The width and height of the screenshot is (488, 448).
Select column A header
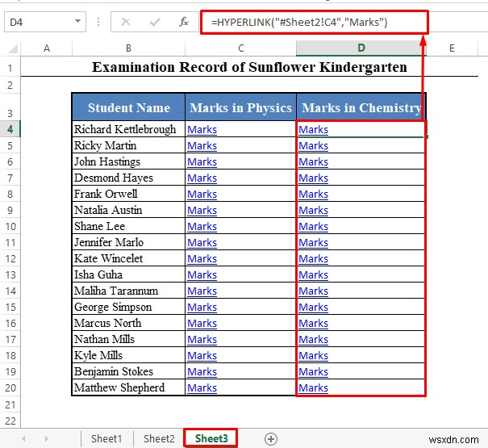point(46,48)
